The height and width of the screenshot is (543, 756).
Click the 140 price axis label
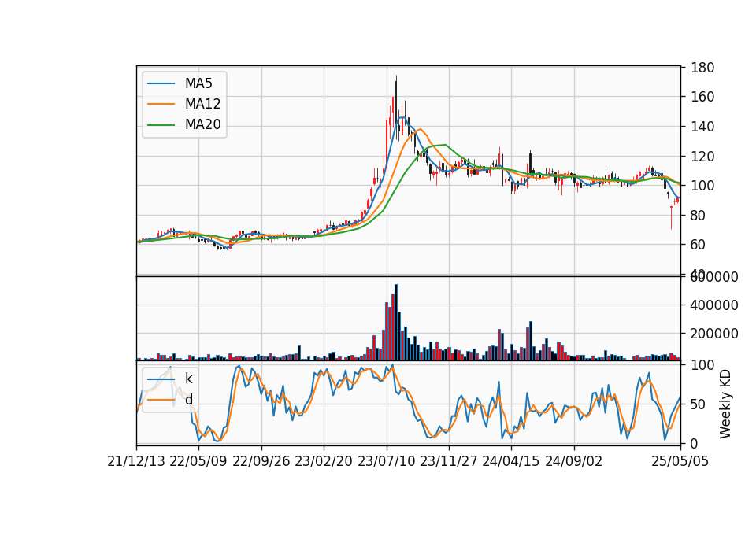tap(702, 127)
